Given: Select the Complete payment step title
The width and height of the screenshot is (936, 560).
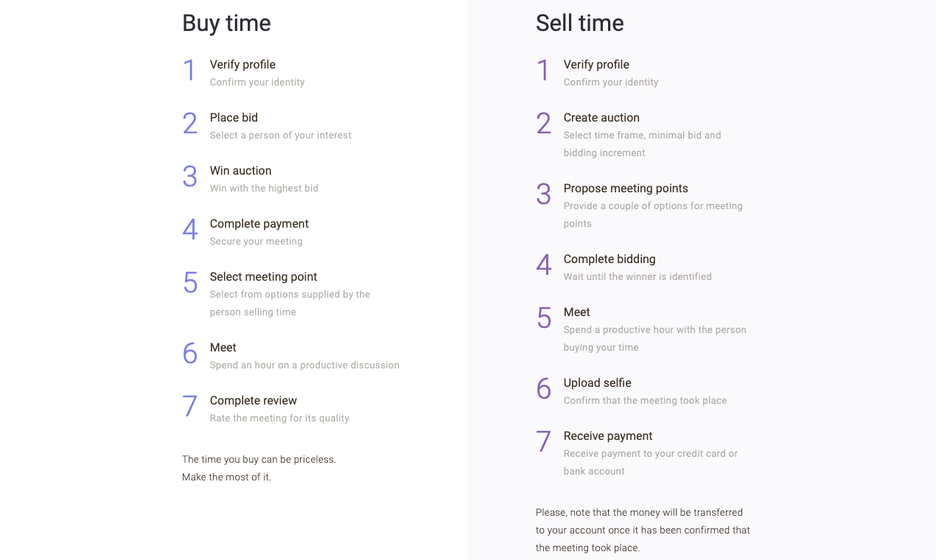Looking at the screenshot, I should [x=259, y=224].
